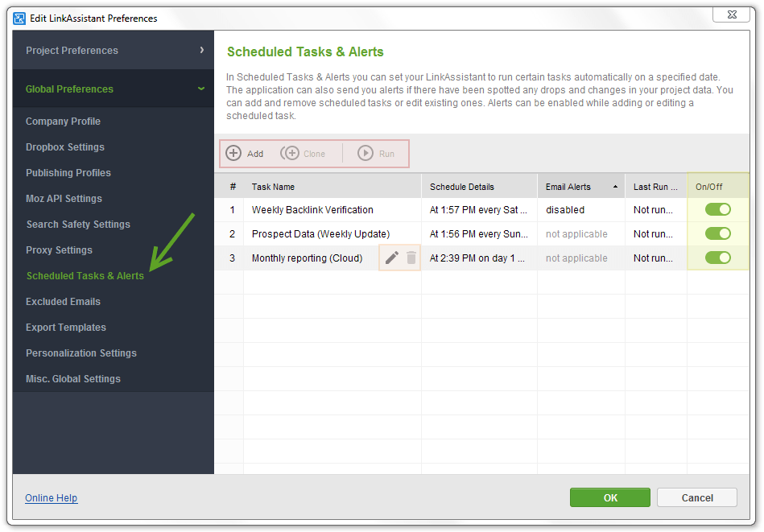Toggle off Weekly Backlink Verification task
764x532 pixels.
718,209
